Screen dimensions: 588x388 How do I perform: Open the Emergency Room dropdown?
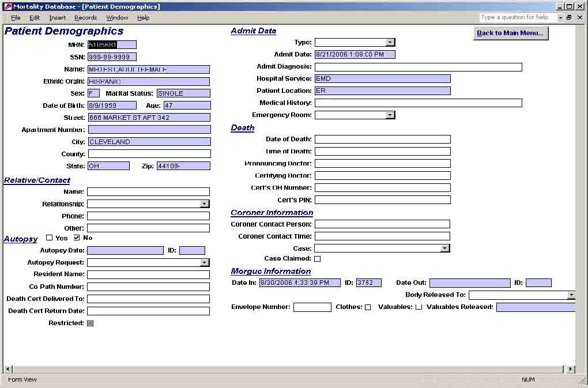pyautogui.click(x=390, y=115)
